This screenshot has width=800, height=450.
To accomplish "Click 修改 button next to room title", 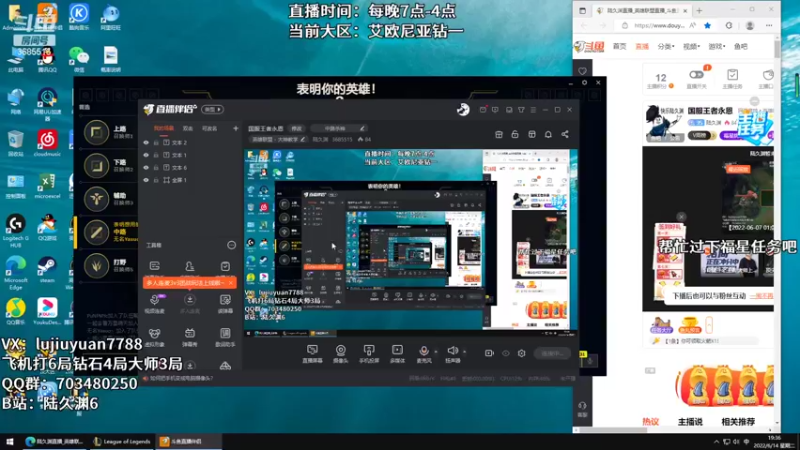I will pyautogui.click(x=296, y=129).
